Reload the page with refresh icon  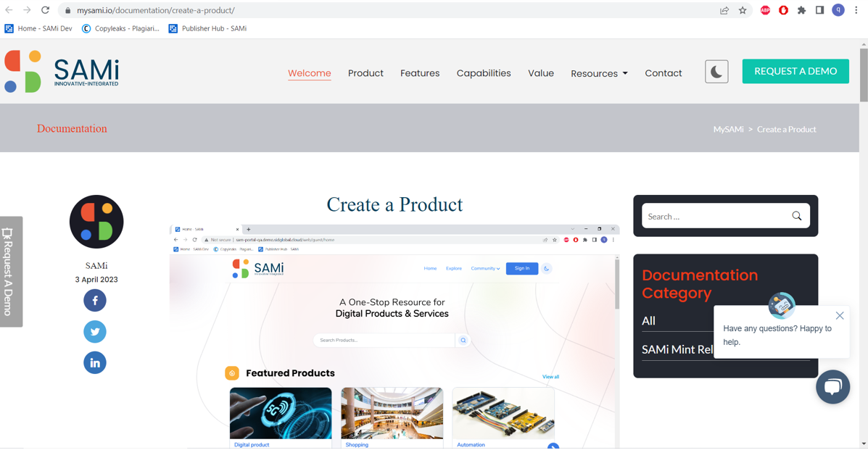coord(46,10)
